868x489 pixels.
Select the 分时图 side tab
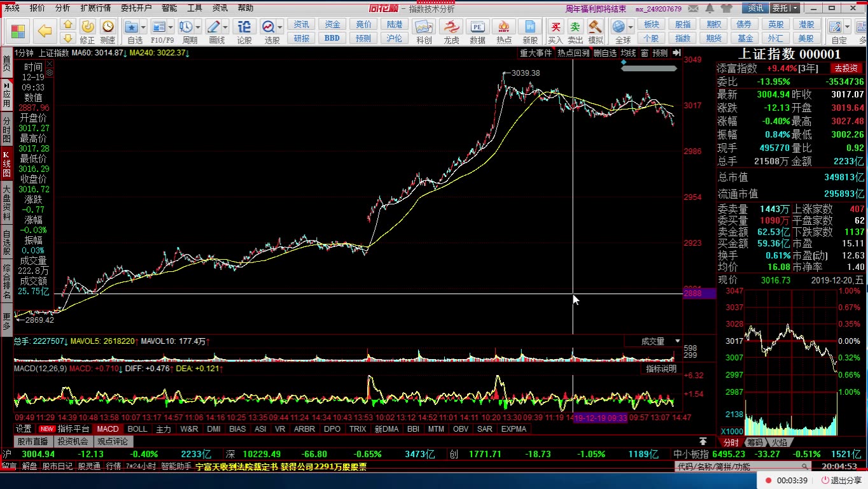click(6, 130)
